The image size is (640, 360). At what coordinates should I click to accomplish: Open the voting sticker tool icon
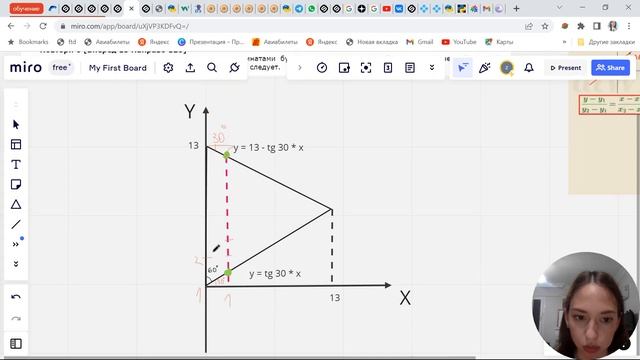[344, 68]
